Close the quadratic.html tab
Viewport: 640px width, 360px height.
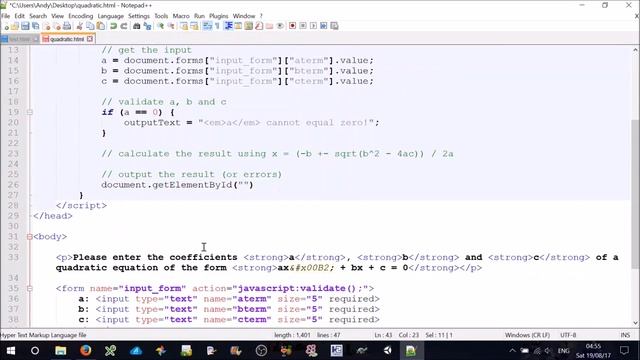tap(90, 39)
